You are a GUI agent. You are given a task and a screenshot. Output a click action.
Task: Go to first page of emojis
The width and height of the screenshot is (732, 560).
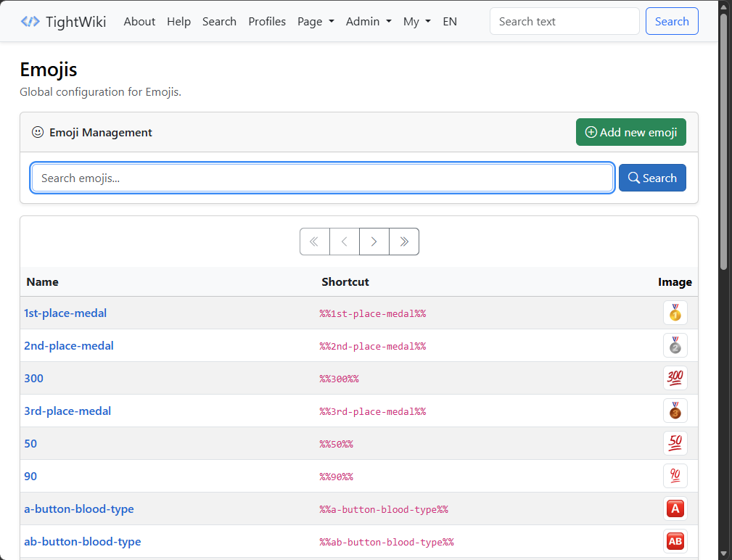tap(315, 242)
